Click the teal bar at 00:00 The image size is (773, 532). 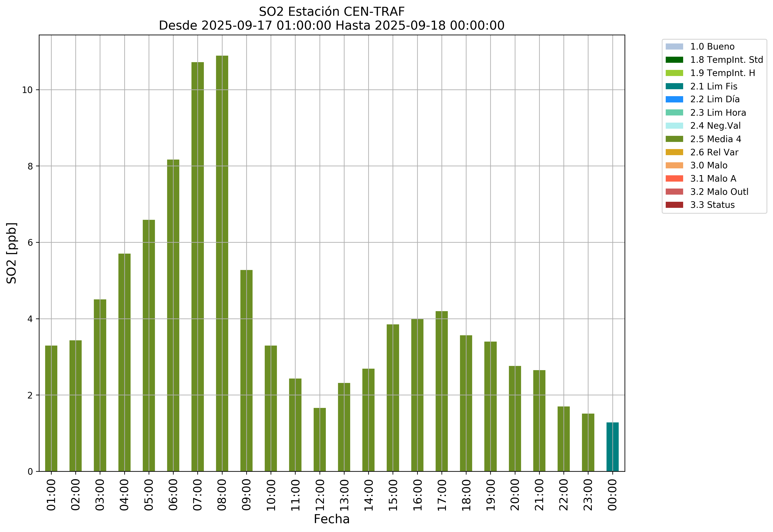pos(612,447)
